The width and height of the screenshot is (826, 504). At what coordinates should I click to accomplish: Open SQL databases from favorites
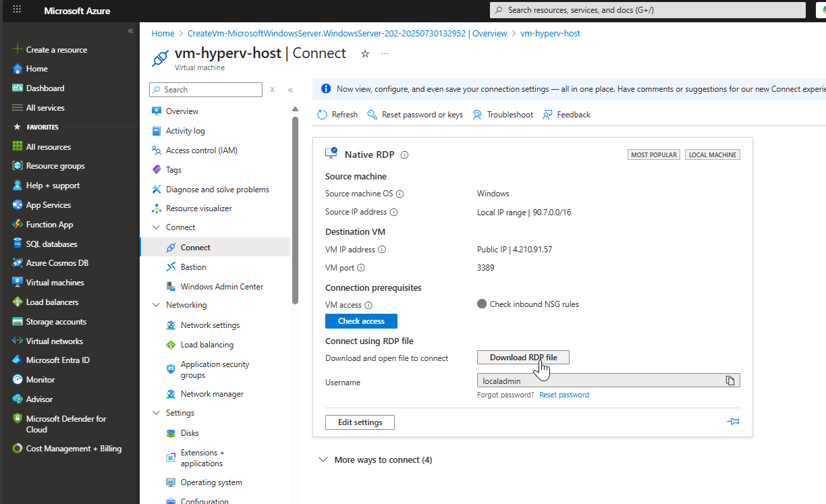pyautogui.click(x=51, y=244)
